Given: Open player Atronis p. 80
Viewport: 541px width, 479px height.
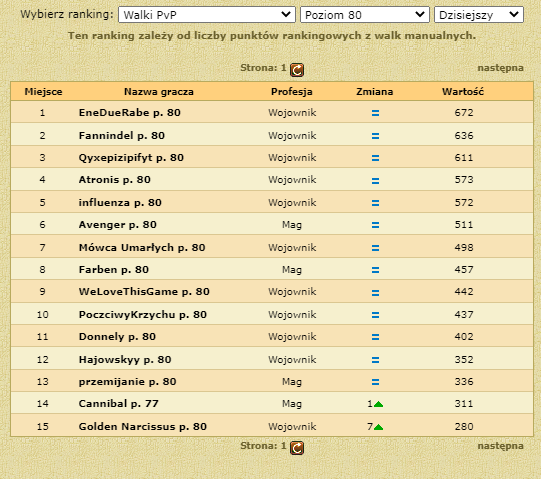Looking at the screenshot, I should tap(115, 179).
